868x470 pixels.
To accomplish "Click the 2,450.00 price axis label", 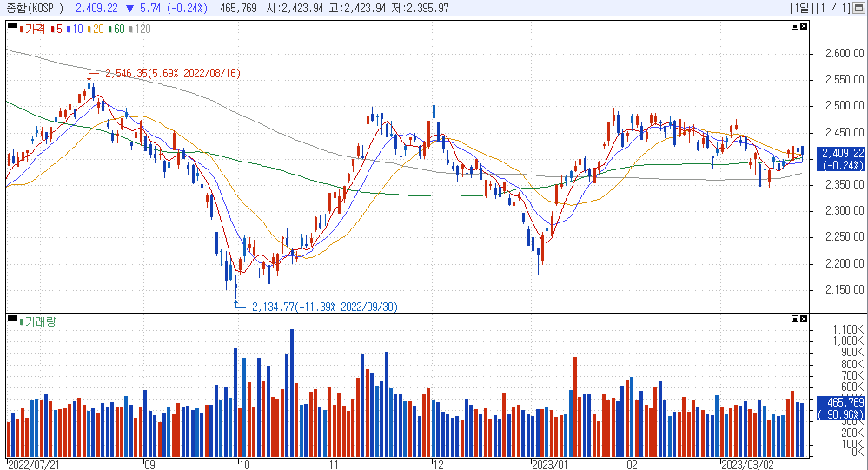I will [845, 132].
